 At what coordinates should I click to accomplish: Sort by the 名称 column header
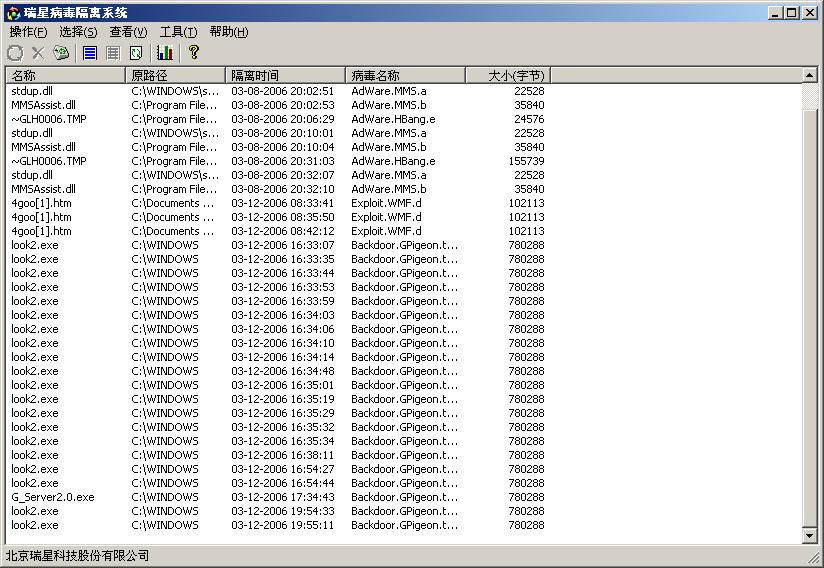pyautogui.click(x=66, y=76)
